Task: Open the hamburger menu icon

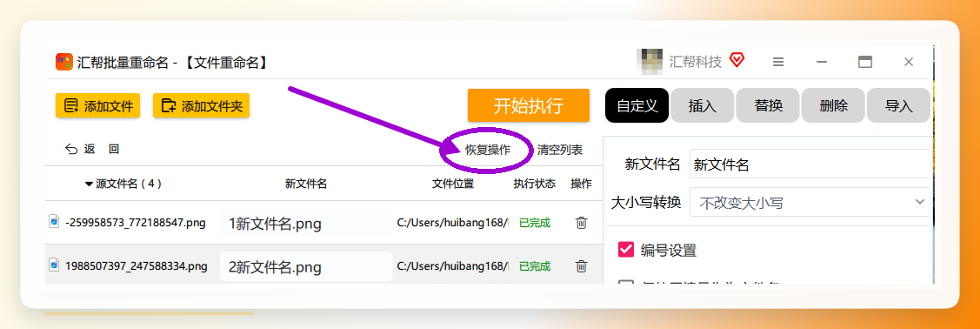Action: (778, 62)
